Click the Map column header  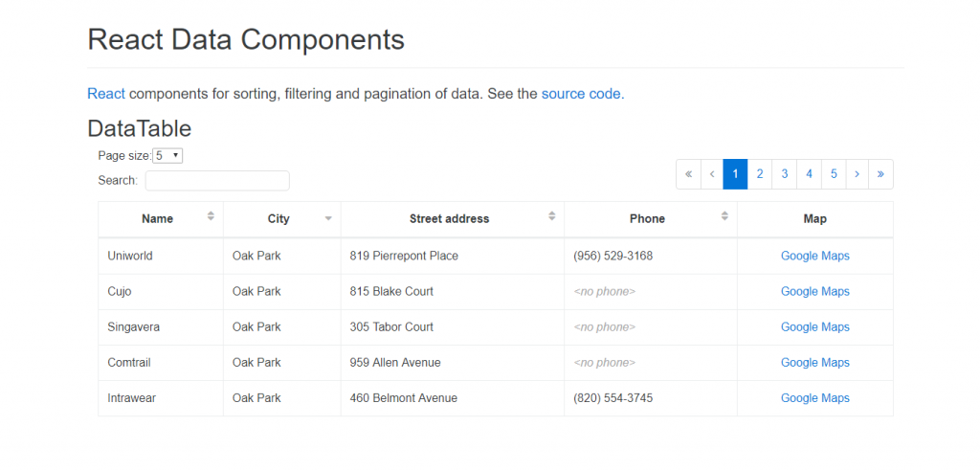pos(815,219)
